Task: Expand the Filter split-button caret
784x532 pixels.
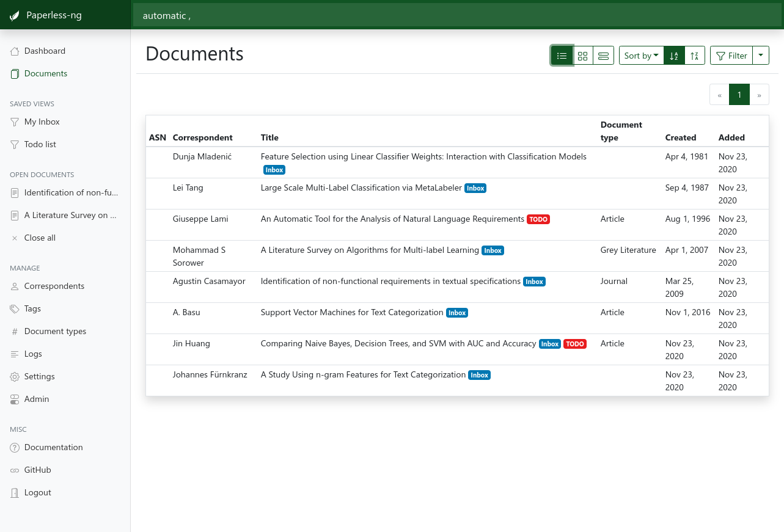Action: (760, 55)
